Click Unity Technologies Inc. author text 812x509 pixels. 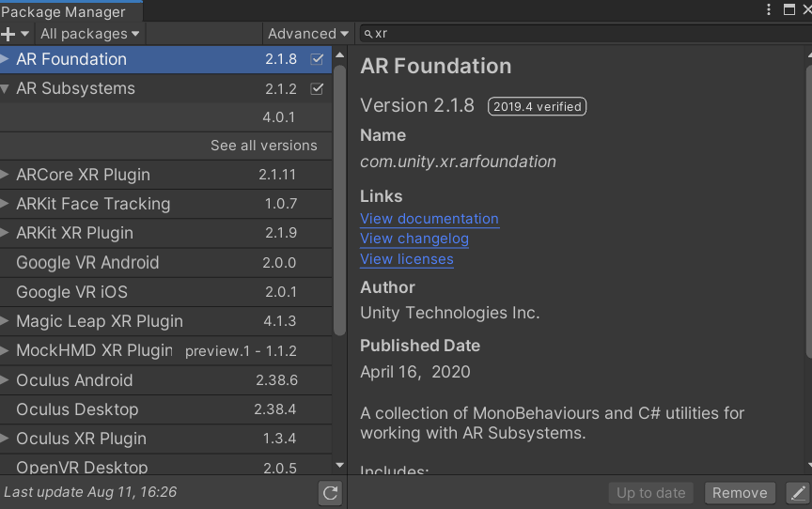450,313
